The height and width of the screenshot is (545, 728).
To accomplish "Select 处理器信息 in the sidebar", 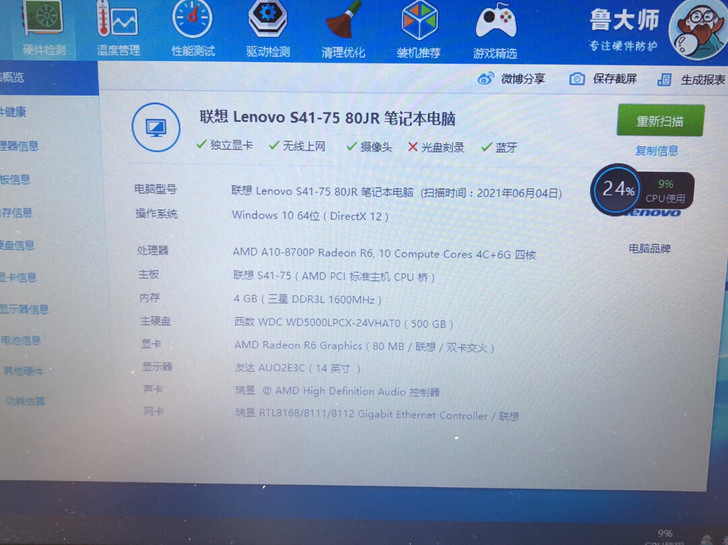I will click(19, 146).
